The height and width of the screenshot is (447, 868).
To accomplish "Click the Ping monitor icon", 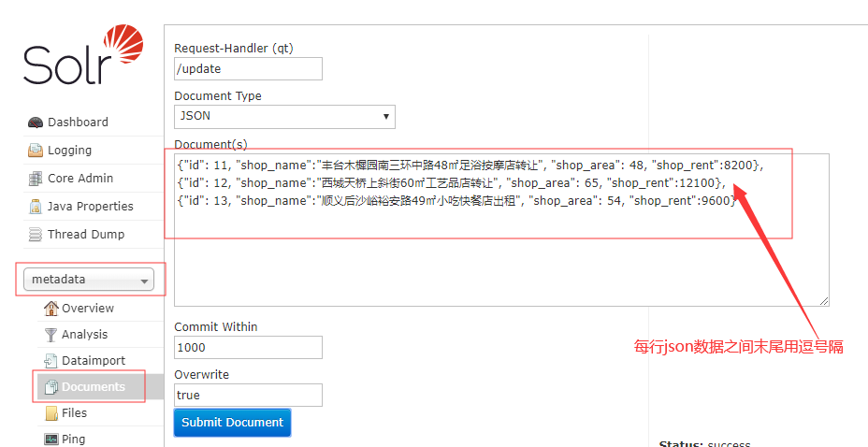I will [x=51, y=439].
